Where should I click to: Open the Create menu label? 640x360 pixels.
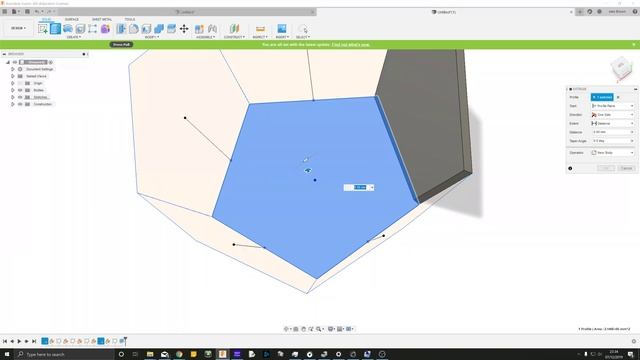[x=73, y=37]
